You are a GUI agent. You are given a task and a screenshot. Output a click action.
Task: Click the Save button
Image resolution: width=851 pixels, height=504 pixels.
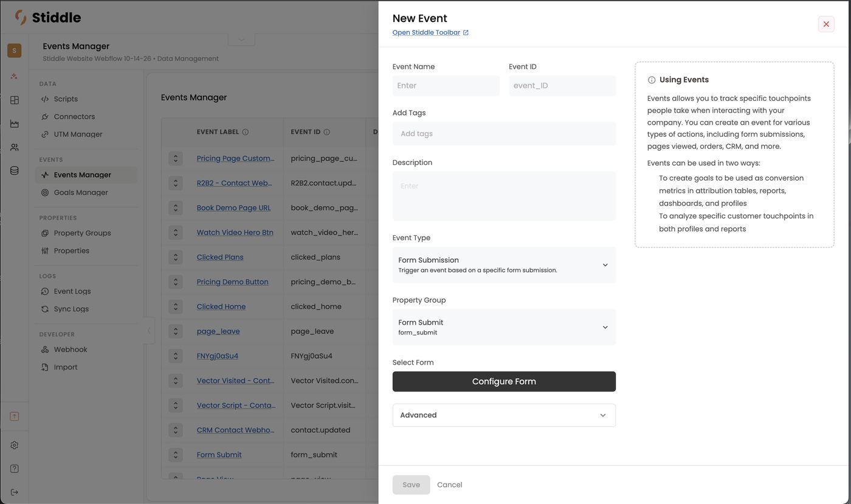[x=411, y=485]
